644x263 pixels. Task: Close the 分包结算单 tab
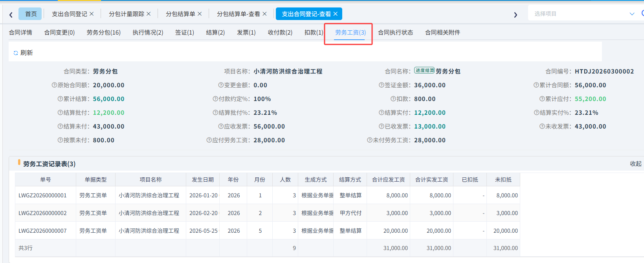point(200,14)
